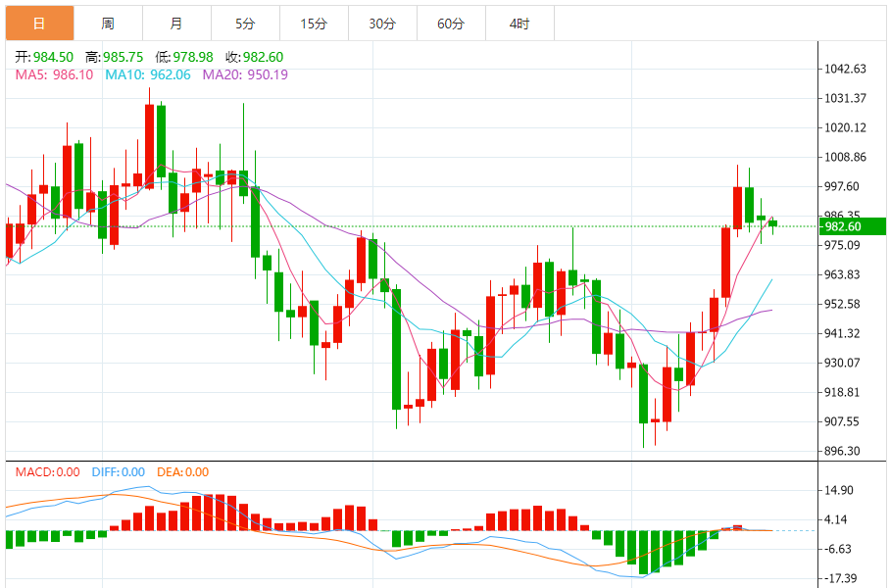Image resolution: width=890 pixels, height=588 pixels.
Task: Click the 1020.12 price axis label
Action: coord(845,127)
